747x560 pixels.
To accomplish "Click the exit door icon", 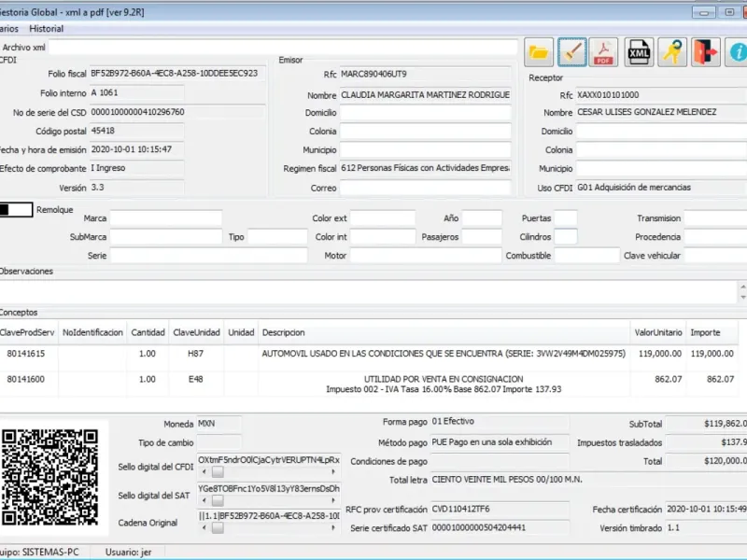I will [705, 53].
